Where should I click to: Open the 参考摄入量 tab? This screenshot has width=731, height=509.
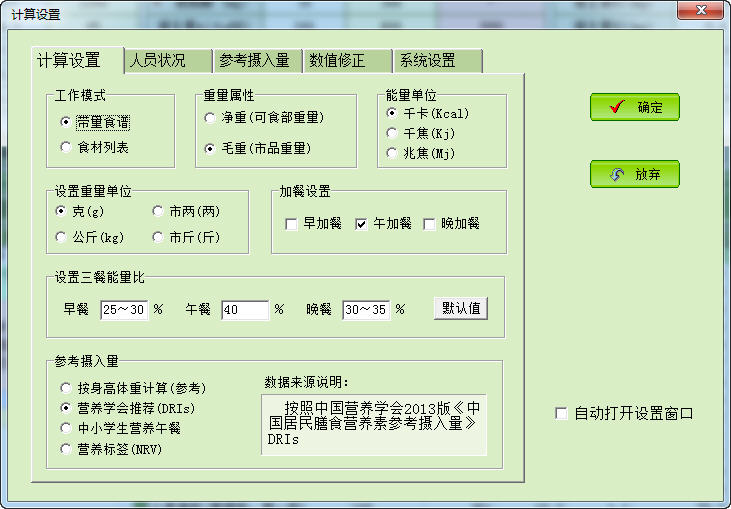pyautogui.click(x=254, y=60)
